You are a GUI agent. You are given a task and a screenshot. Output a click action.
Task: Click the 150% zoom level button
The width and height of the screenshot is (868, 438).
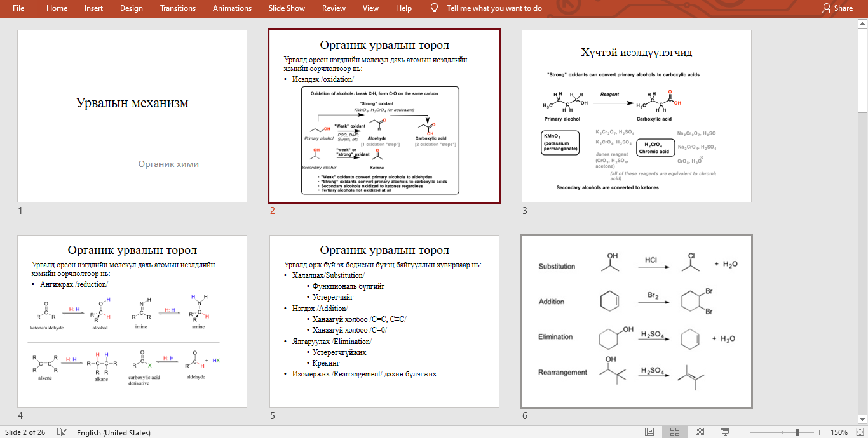tap(839, 432)
